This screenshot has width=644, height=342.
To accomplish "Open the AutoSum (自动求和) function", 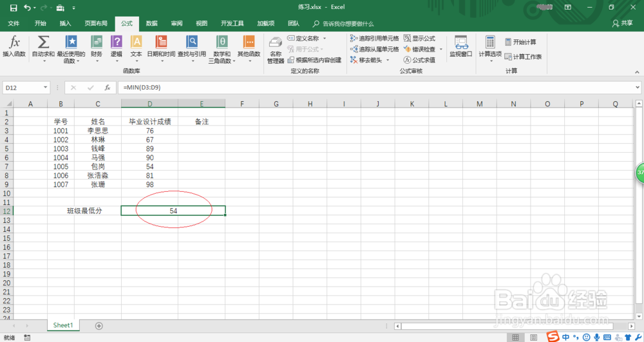I will [43, 48].
